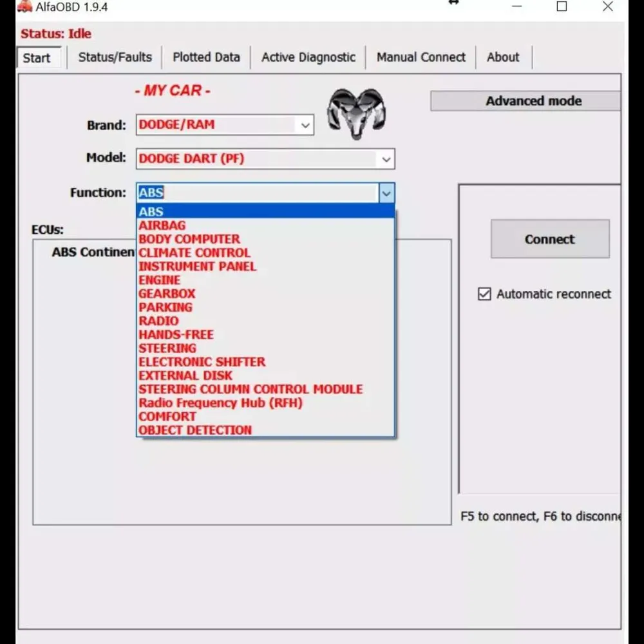Select Radio Frequency Hub (RFH)
Viewport: 644px width, 644px height.
pos(265,402)
